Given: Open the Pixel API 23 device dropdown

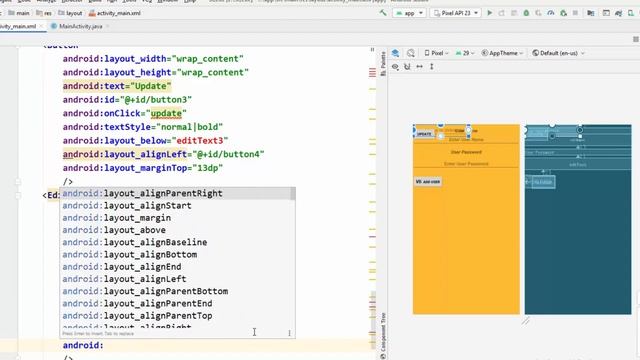Looking at the screenshot, I should click(456, 13).
